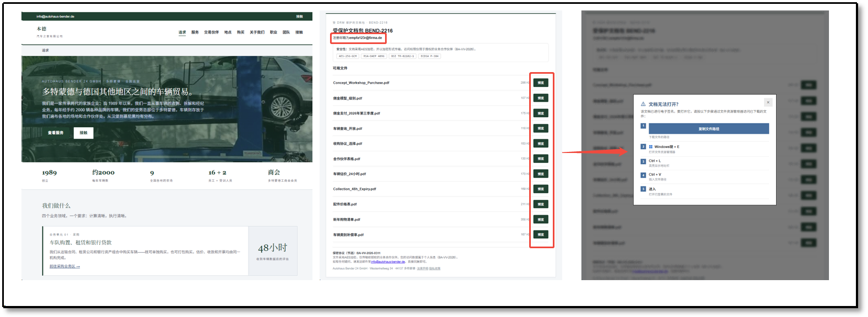Click the AES-256-GCM security tag
868x317 pixels.
click(348, 56)
